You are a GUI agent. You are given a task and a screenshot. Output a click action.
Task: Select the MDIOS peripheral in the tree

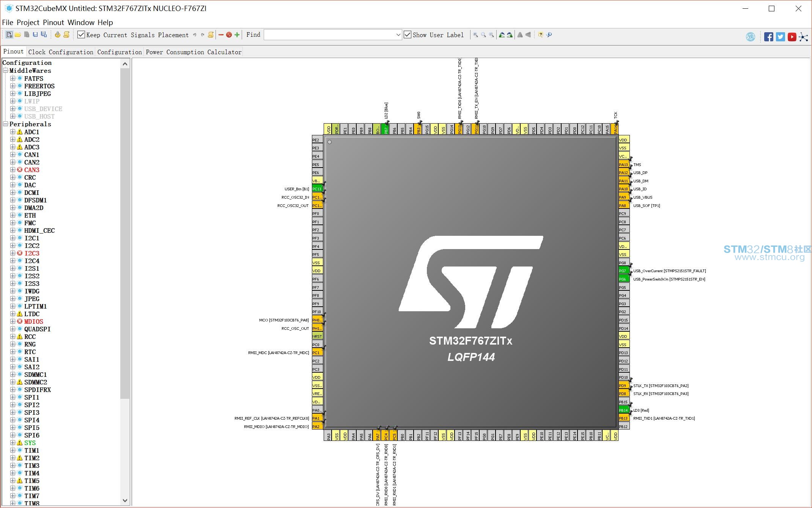[34, 321]
